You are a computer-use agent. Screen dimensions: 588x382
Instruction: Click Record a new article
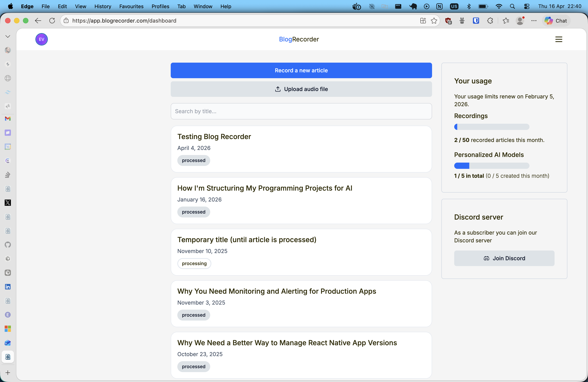pos(301,70)
